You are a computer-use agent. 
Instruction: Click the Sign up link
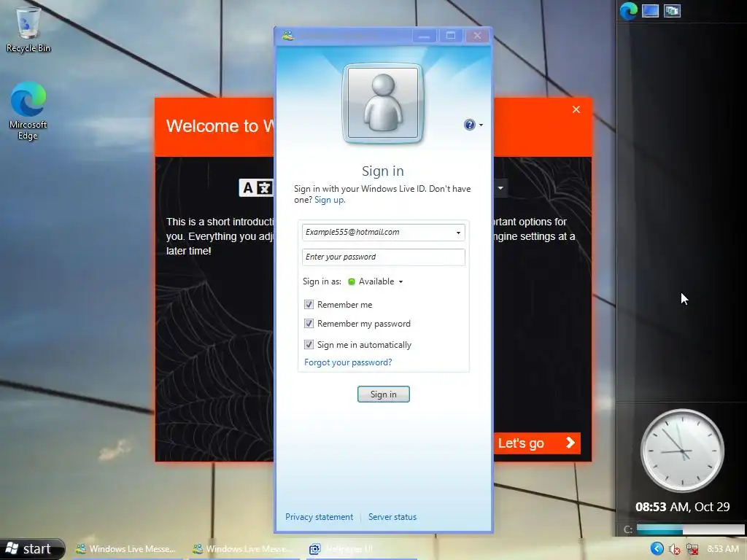click(x=330, y=200)
